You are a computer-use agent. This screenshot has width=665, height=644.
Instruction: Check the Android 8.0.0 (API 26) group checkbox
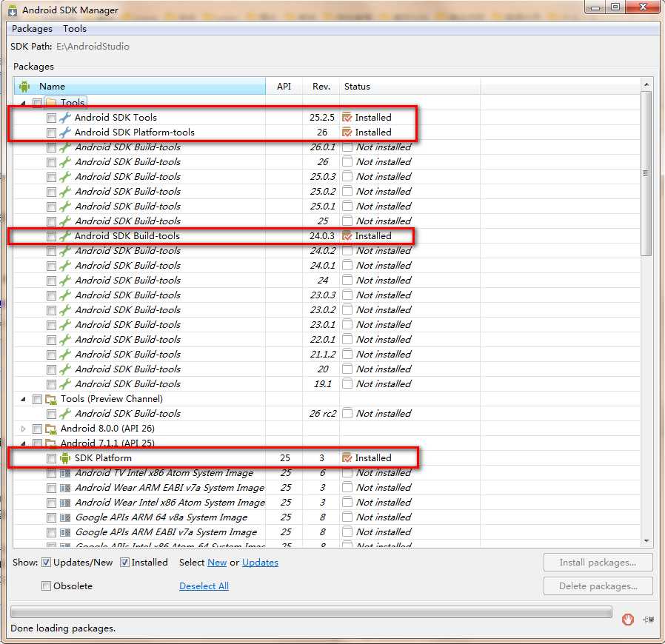point(37,429)
